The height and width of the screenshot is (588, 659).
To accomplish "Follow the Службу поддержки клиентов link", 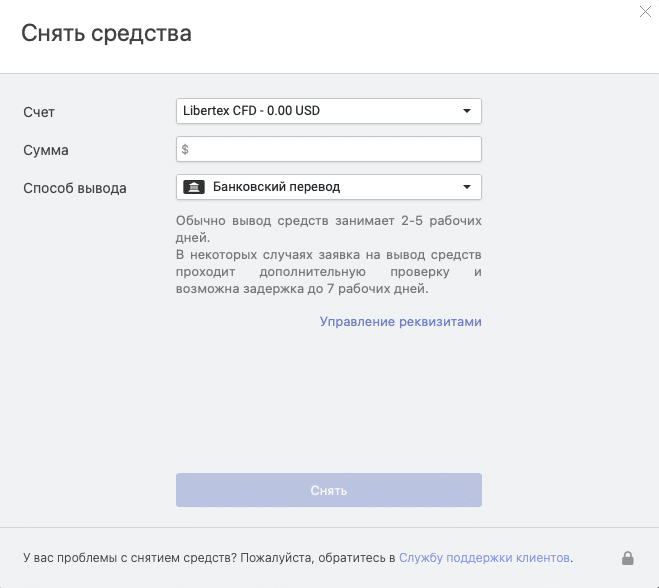I will pos(485,557).
